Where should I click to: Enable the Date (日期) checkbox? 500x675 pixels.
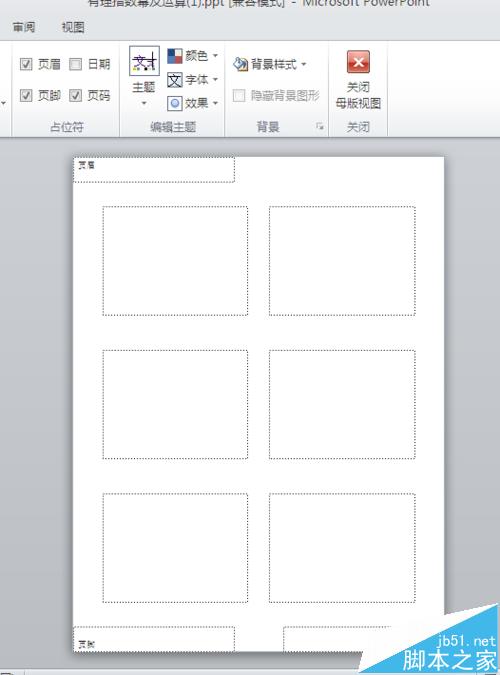pyautogui.click(x=75, y=64)
